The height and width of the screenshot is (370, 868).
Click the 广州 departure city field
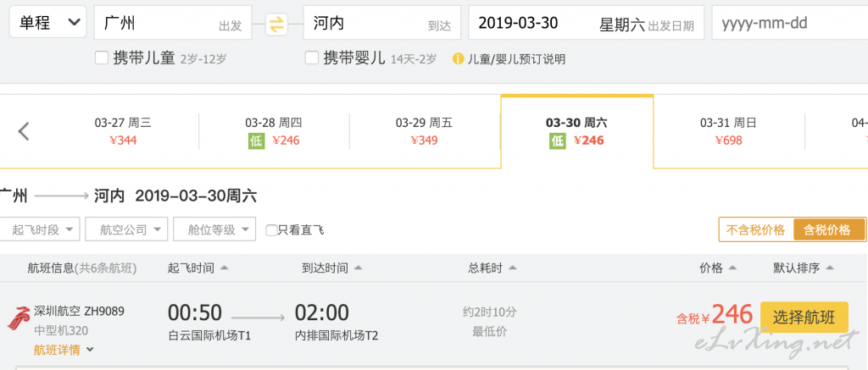click(x=173, y=23)
